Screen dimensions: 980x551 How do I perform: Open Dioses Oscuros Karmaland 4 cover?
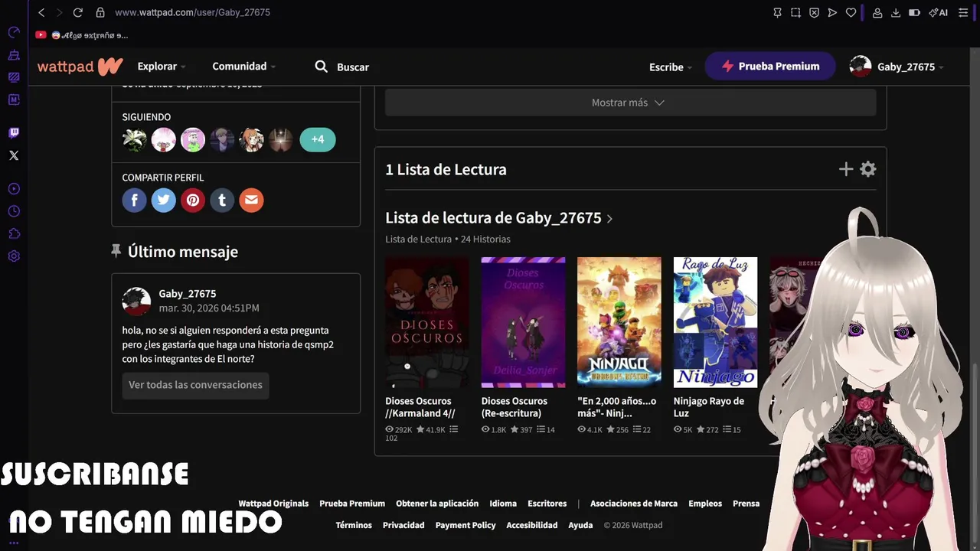click(x=427, y=322)
